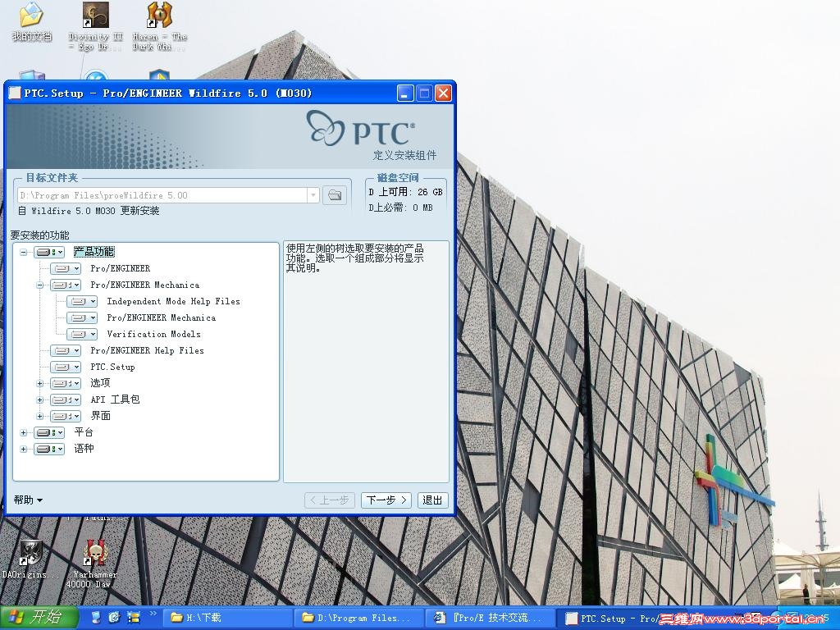Switch to H:\下载 taskbar window
This screenshot has width=840, height=630.
click(x=228, y=618)
